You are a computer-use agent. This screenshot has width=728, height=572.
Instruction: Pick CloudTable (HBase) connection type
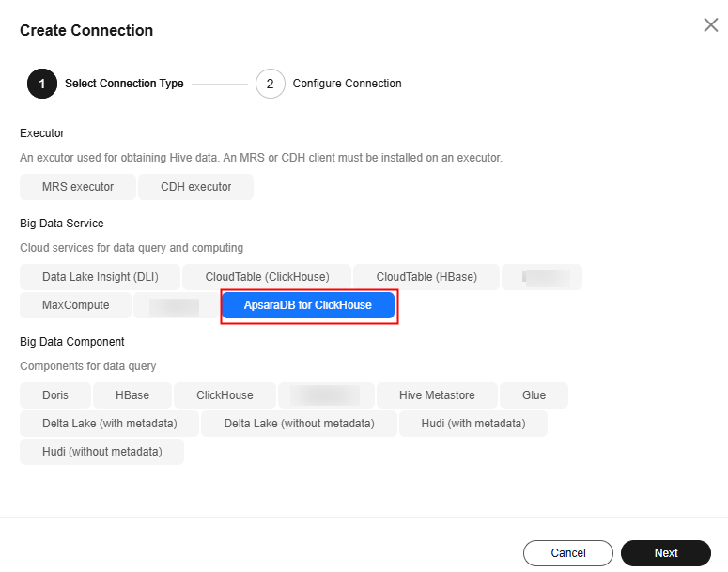pyautogui.click(x=426, y=277)
